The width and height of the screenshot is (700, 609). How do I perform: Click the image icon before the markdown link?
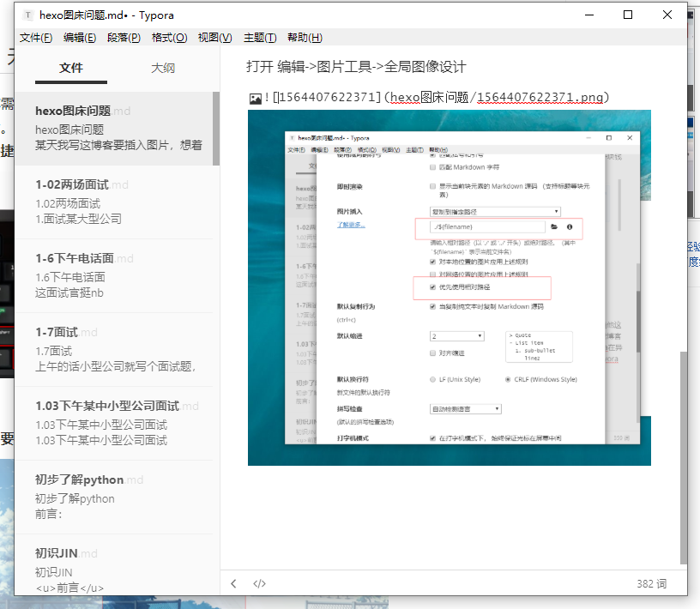[256, 99]
